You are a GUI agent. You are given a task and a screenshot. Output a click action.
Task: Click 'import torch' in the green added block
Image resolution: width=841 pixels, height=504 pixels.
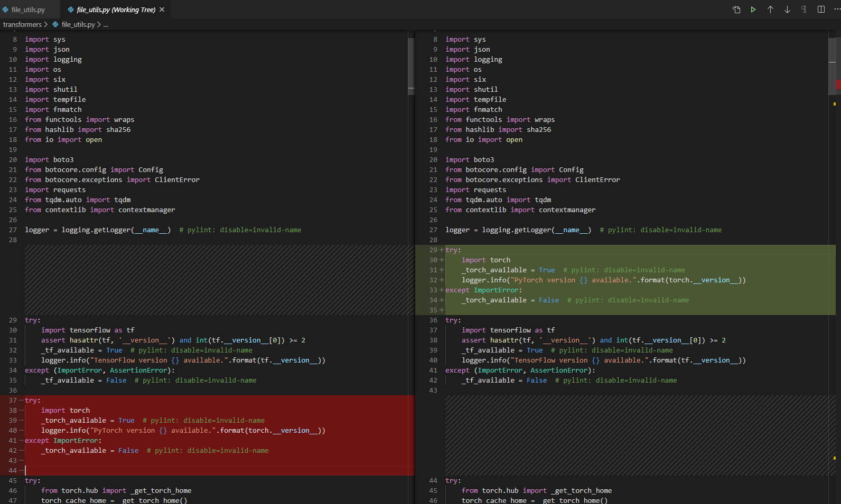coord(486,260)
